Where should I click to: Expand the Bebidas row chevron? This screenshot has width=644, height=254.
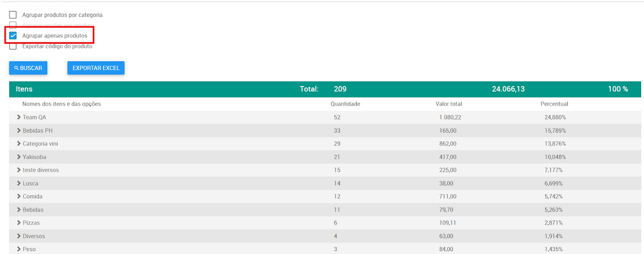point(19,210)
